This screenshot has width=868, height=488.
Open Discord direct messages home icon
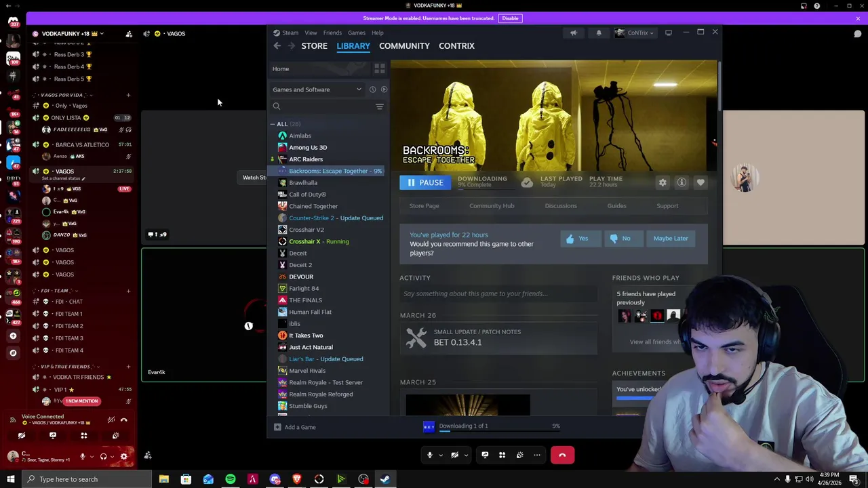pos(13,21)
